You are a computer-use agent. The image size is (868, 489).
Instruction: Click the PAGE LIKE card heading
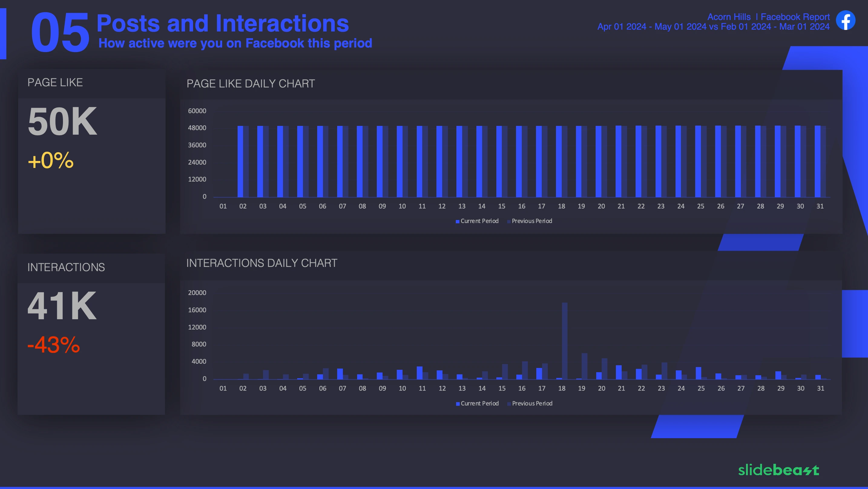pyautogui.click(x=55, y=82)
